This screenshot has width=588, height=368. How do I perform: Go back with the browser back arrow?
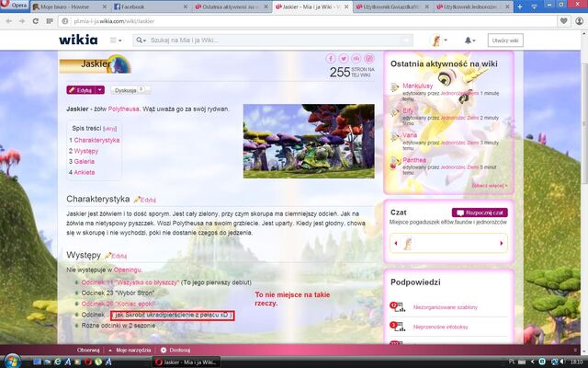point(9,21)
